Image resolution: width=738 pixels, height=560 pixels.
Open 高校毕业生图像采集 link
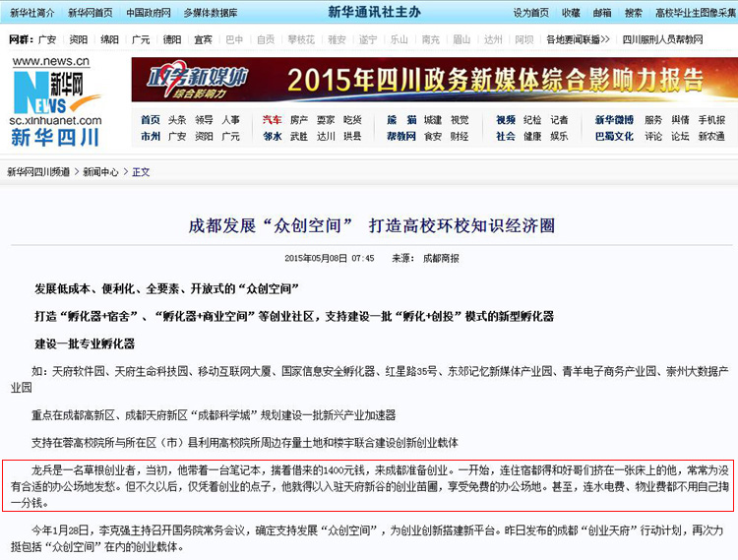coord(696,13)
